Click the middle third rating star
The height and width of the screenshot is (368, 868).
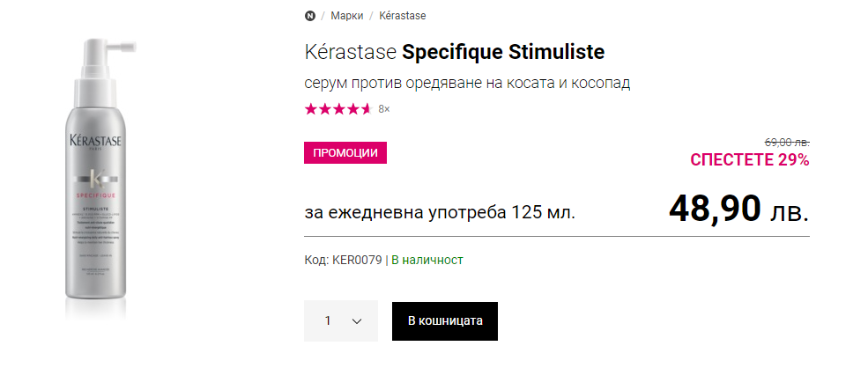[338, 109]
